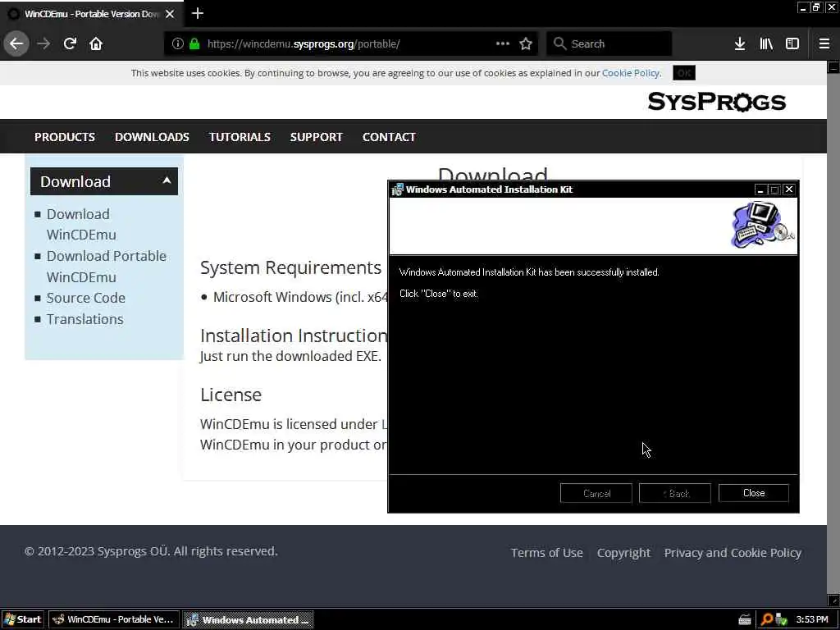
Task: Click the network tray icon
Action: (x=781, y=620)
